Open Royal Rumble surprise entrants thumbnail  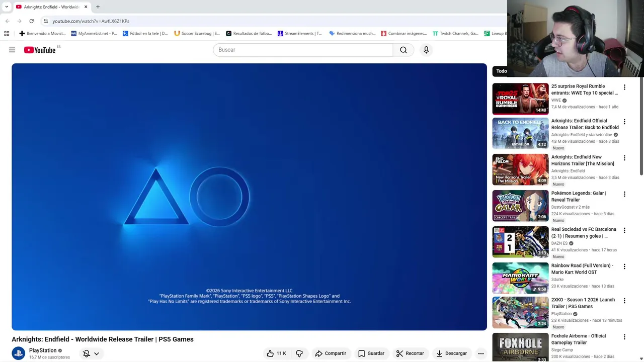(x=520, y=99)
